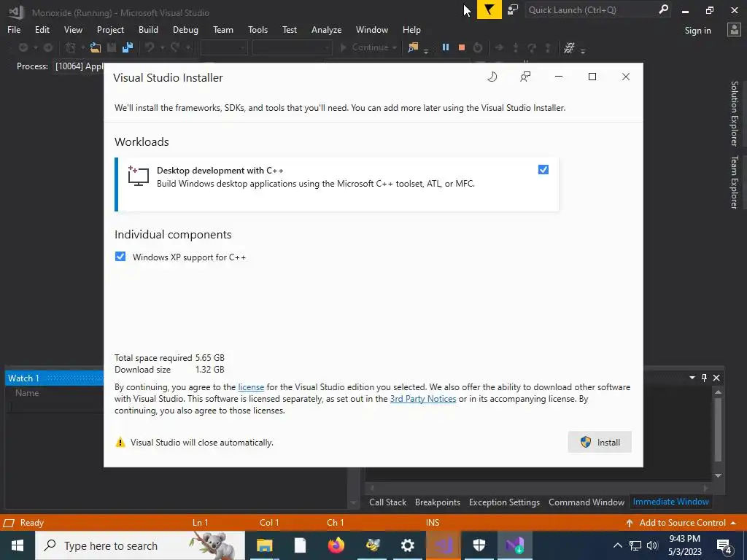
Task: Click the Stop Debugging red square
Action: pos(462,47)
